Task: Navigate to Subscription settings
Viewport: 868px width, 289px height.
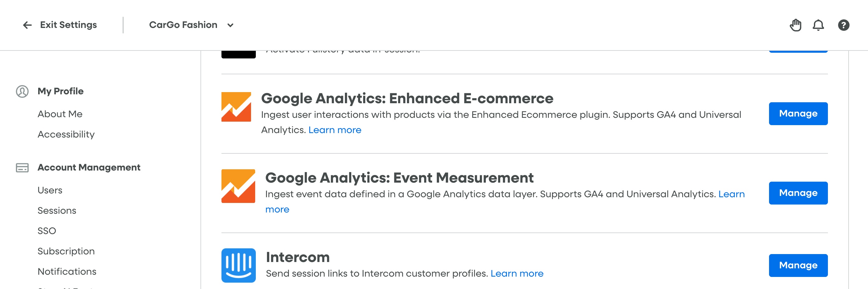Action: click(66, 251)
